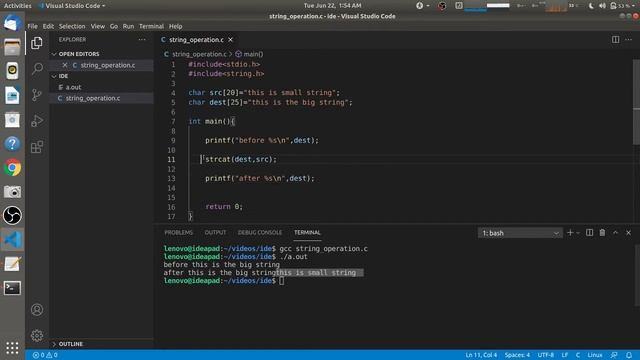Viewport: 640px width, 360px height.
Task: Select the Terminal panel tab
Action: [307, 233]
